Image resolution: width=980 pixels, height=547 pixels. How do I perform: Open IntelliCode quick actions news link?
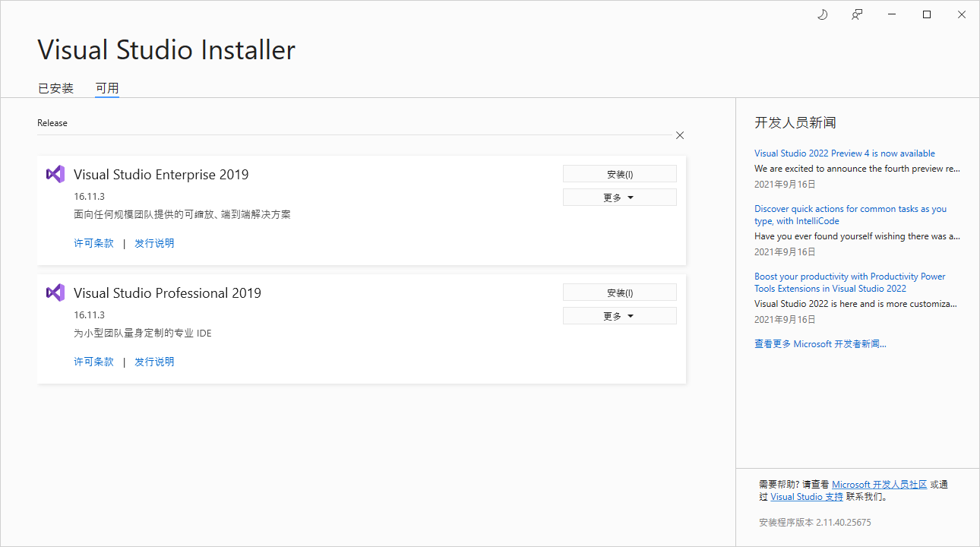851,215
